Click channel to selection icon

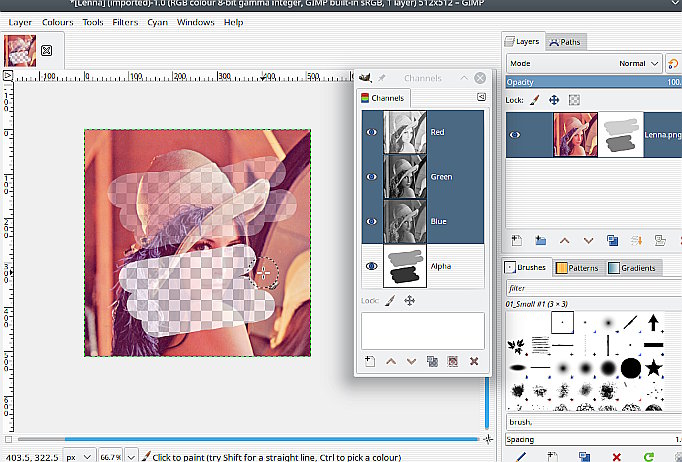(x=453, y=361)
